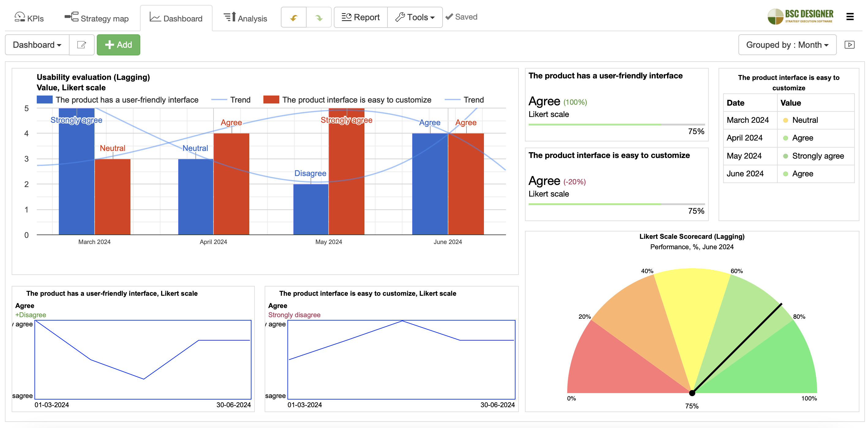868x428 pixels.
Task: Expand the Dashboard dropdown
Action: (37, 45)
